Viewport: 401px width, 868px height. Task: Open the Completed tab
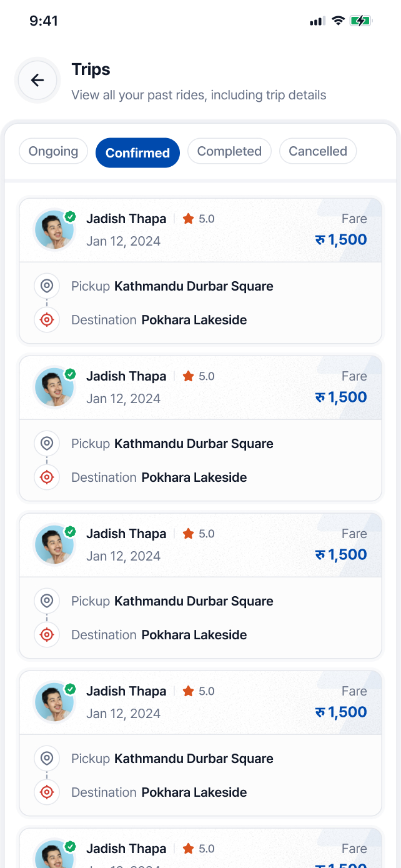[229, 151]
